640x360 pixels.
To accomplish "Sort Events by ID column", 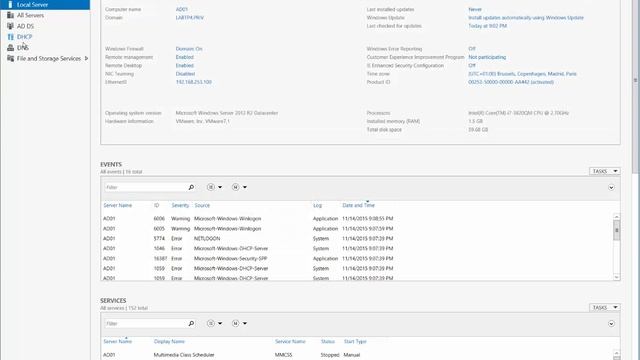I will [156, 205].
